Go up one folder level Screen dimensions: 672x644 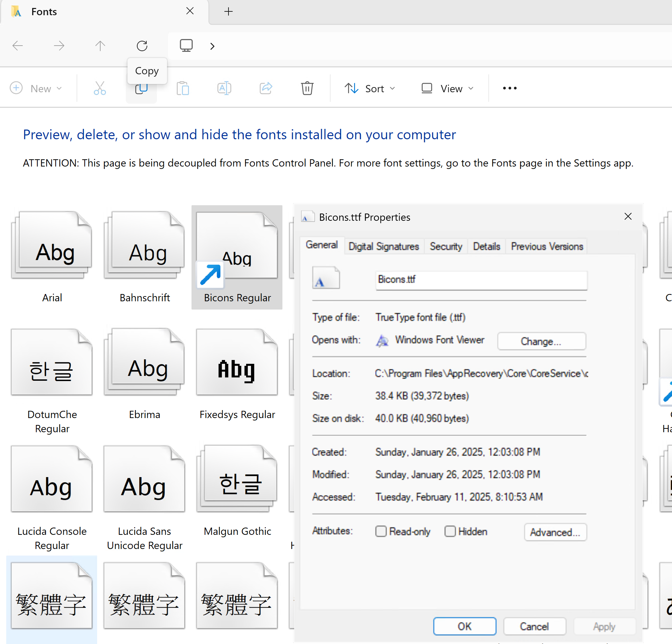pyautogui.click(x=100, y=45)
